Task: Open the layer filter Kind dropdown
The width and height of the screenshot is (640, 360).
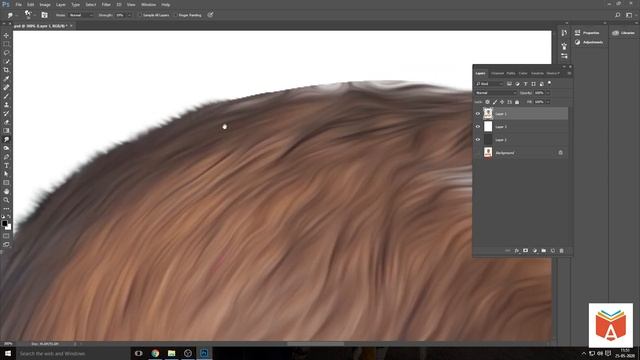Action: pos(489,84)
